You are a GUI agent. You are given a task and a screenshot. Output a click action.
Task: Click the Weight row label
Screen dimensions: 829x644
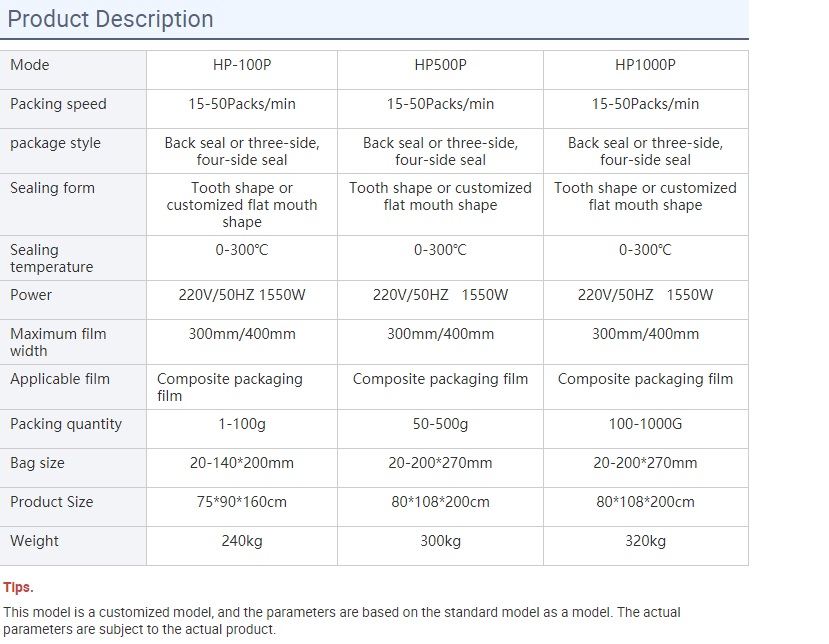(x=34, y=541)
